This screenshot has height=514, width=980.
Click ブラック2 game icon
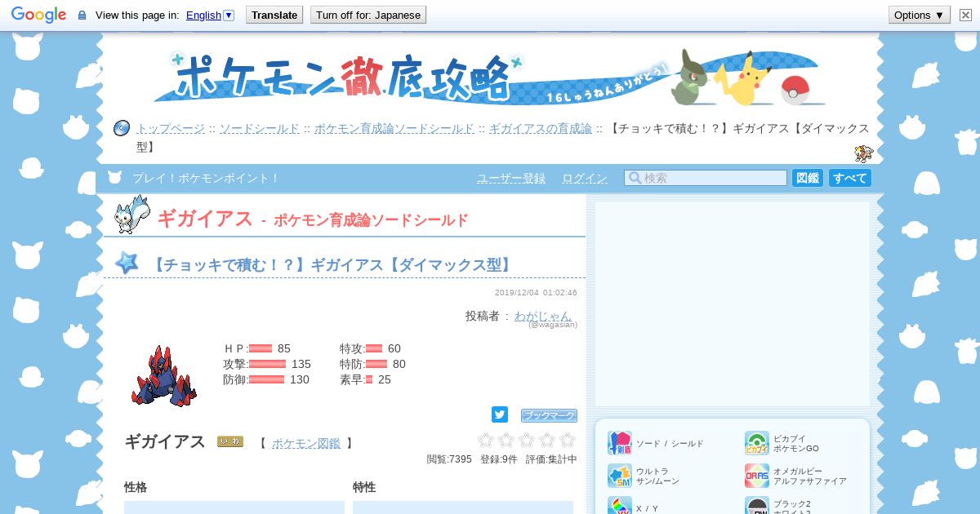[757, 506]
